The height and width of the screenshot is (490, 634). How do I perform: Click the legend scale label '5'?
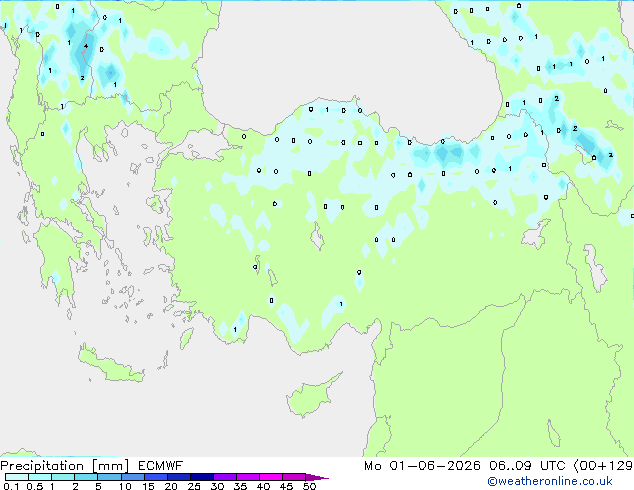[x=98, y=486]
